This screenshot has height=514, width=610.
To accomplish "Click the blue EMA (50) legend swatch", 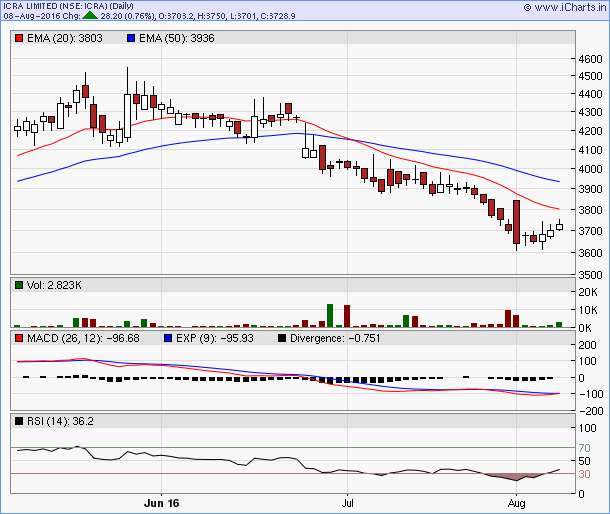I will pyautogui.click(x=131, y=38).
